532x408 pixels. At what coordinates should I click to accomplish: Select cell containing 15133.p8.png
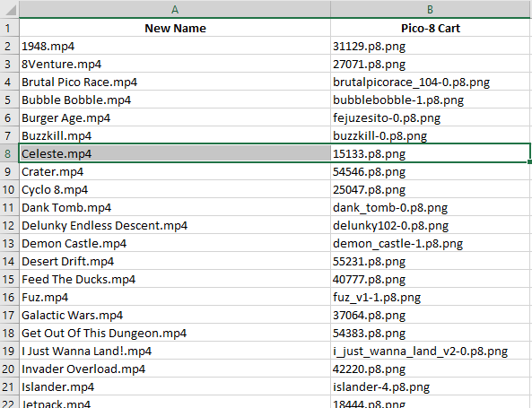click(431, 153)
